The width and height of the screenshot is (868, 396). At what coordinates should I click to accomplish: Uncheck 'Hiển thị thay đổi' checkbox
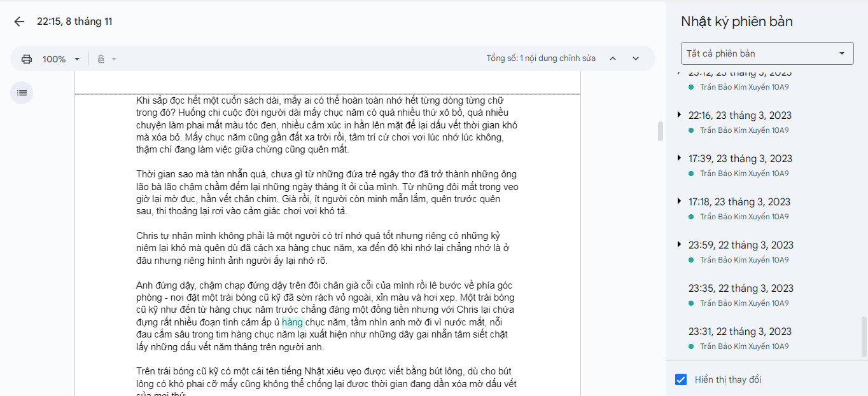point(681,379)
